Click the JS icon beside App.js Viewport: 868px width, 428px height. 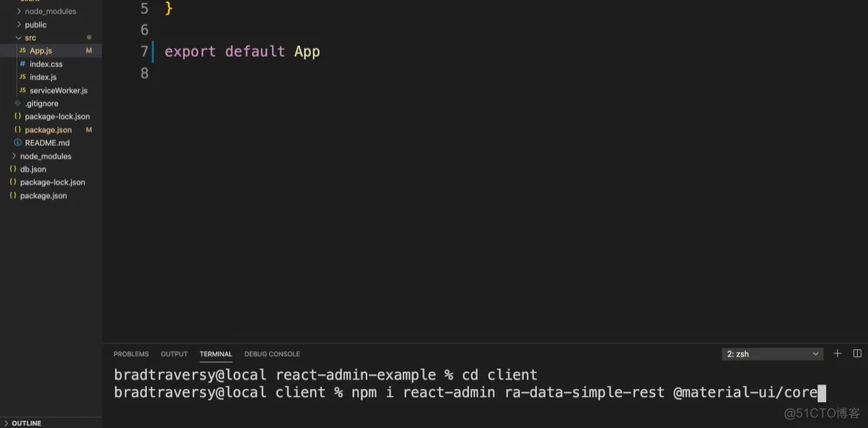pos(22,51)
